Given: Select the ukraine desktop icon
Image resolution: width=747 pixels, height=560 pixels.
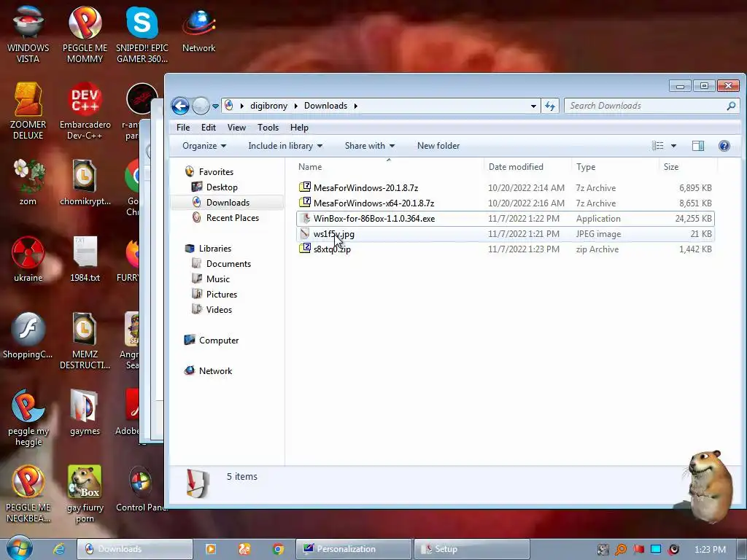Looking at the screenshot, I should click(28, 259).
